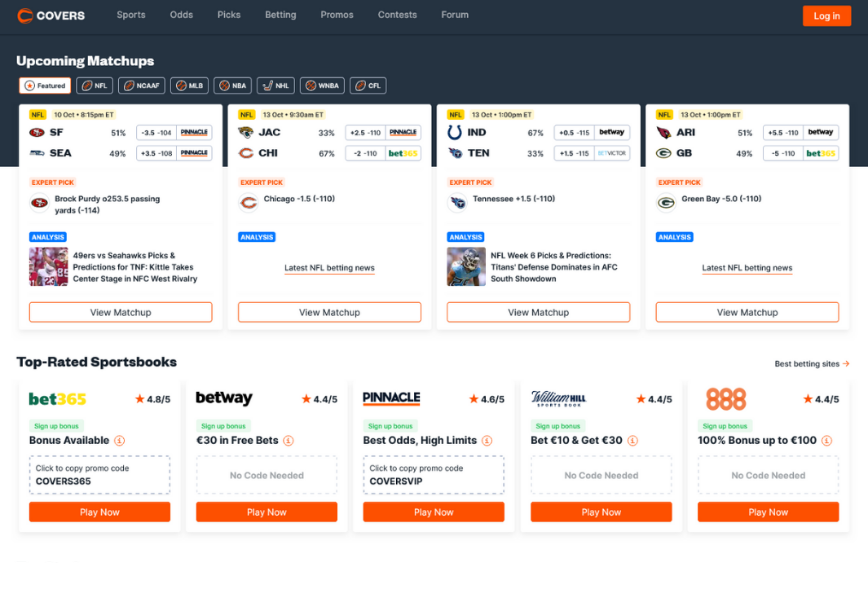The height and width of the screenshot is (611, 868).
Task: Copy the COVERS365 promo code
Action: point(99,475)
